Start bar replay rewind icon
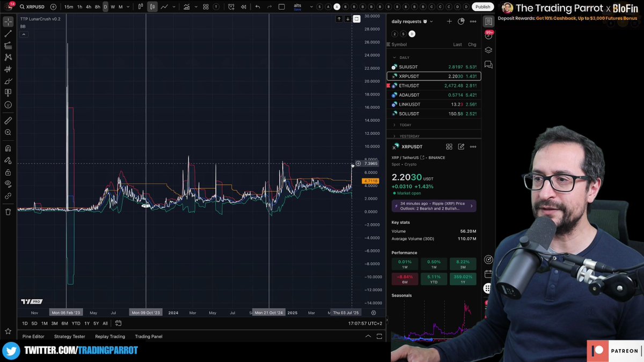The height and width of the screenshot is (362, 644). (x=244, y=7)
